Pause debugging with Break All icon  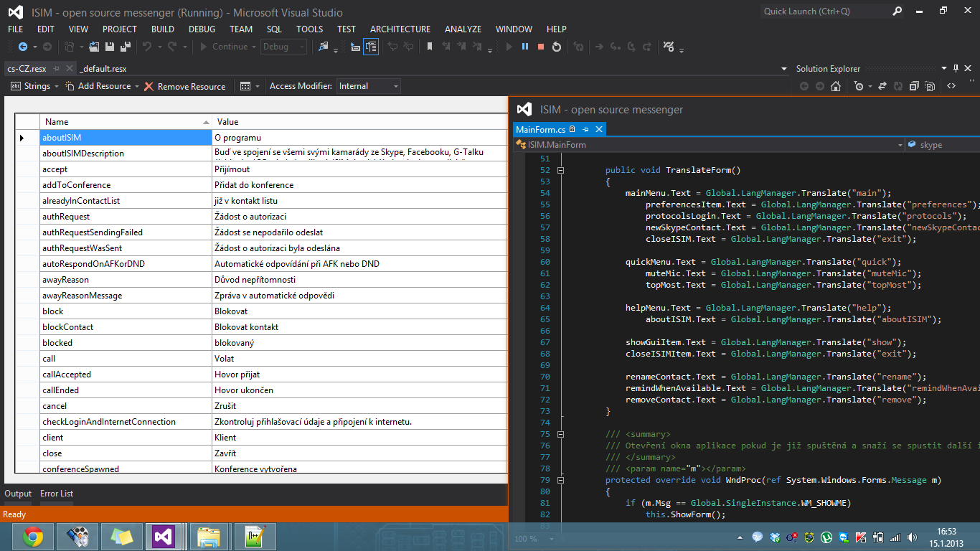pos(525,47)
